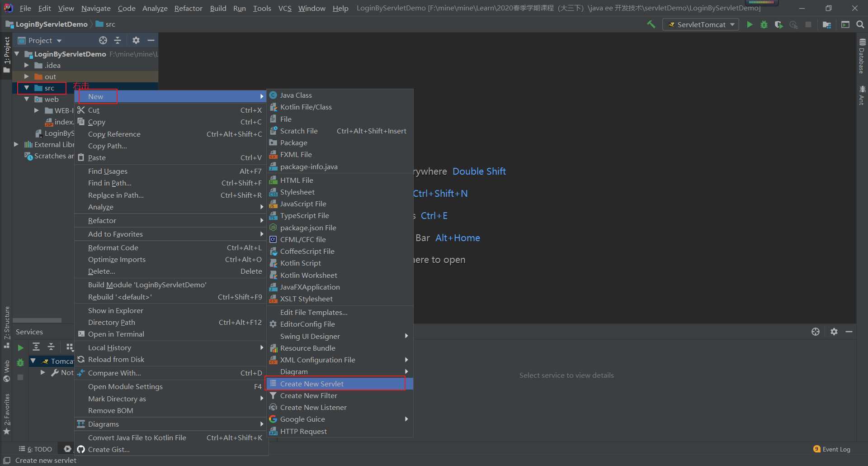Choose Copy Path... in context menu
868x466 pixels.
click(171, 146)
